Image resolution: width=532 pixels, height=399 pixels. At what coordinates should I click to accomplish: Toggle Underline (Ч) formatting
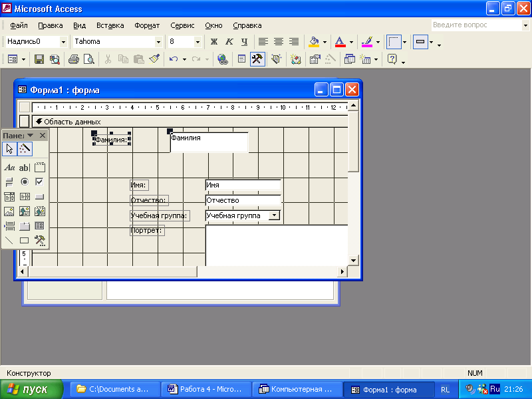point(244,42)
